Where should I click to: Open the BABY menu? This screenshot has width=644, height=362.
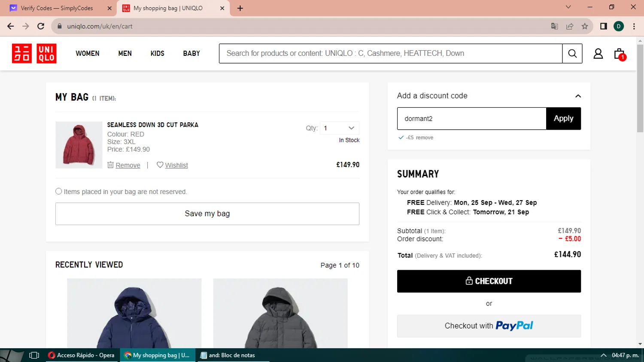click(x=191, y=54)
